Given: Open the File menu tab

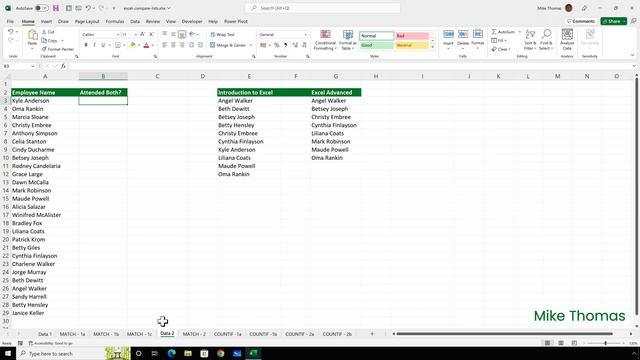Looking at the screenshot, I should coord(10,21).
